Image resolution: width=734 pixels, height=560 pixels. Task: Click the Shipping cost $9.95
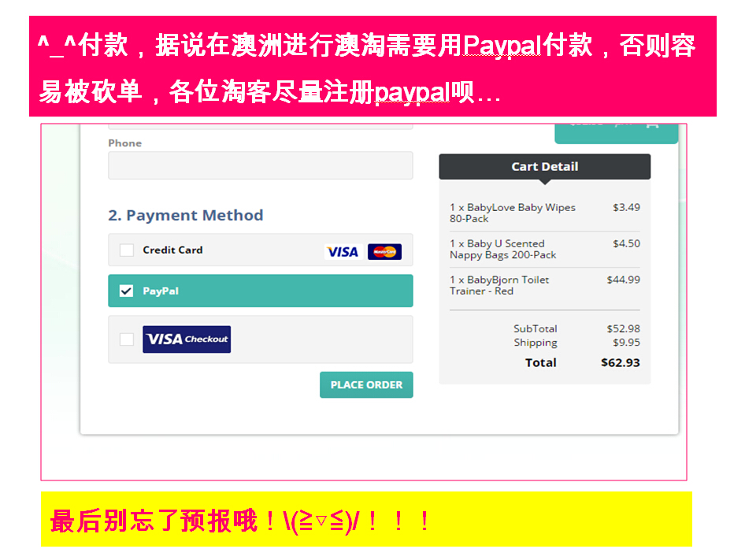point(626,343)
